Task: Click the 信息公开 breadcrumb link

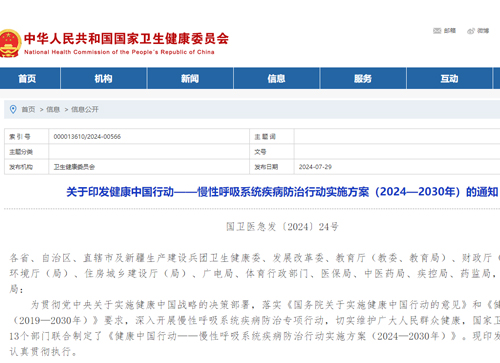Action: [x=85, y=109]
